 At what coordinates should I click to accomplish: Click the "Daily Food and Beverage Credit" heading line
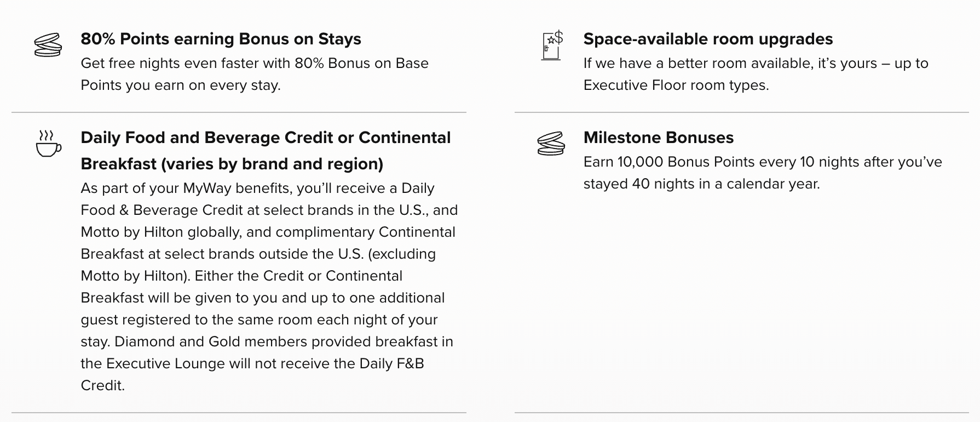click(x=266, y=138)
